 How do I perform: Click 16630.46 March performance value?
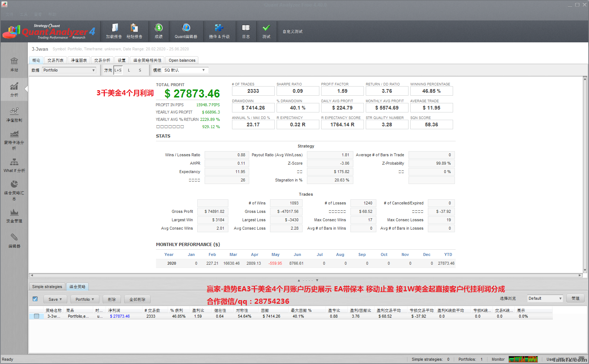[x=232, y=263]
